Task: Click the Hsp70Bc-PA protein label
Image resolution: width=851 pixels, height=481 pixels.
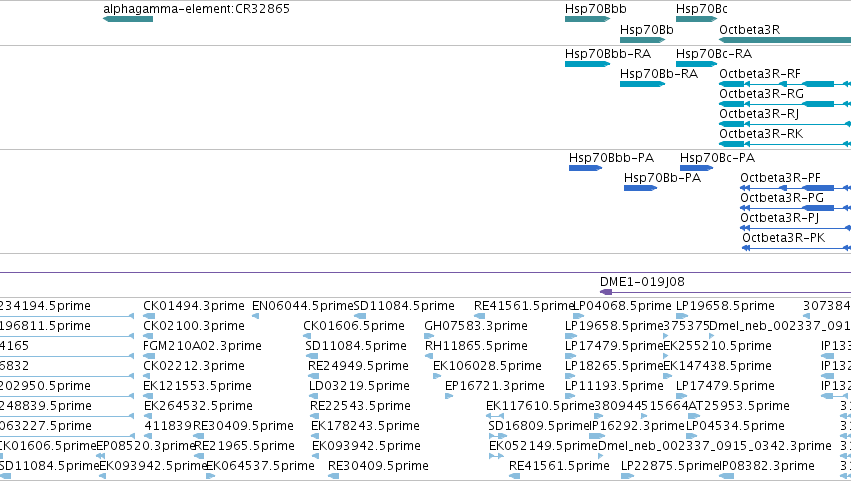Action: pyautogui.click(x=717, y=158)
